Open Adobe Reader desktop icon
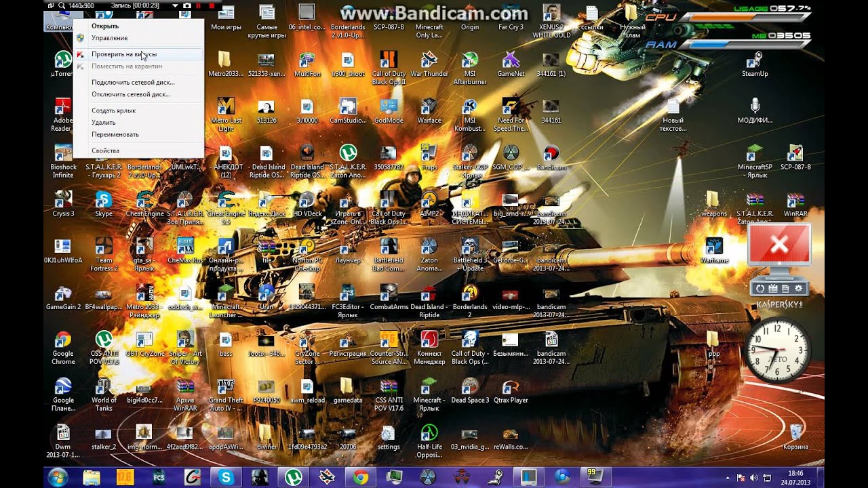868x488 pixels. coord(62,114)
